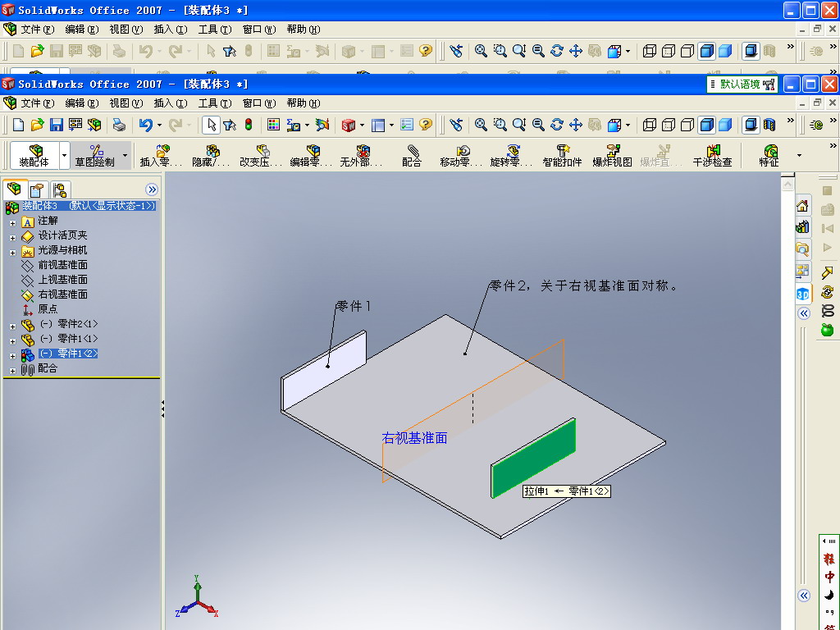Toggle Hidden Lines Removed display in front window

click(x=687, y=125)
